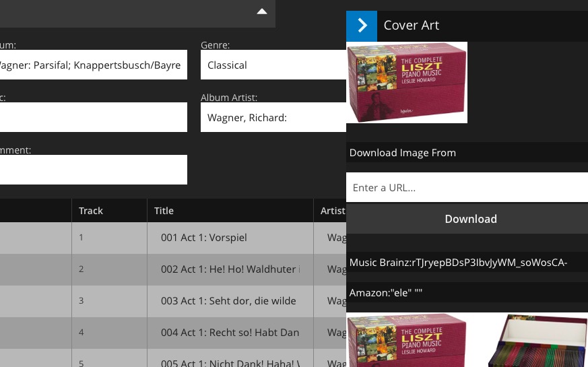Click the Download Image From label

click(402, 153)
